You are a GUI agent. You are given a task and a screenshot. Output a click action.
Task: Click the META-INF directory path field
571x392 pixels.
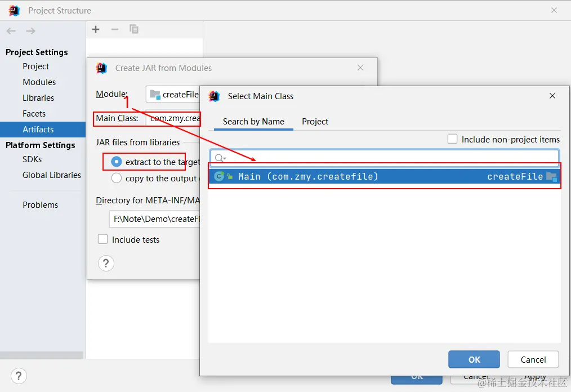(x=154, y=219)
